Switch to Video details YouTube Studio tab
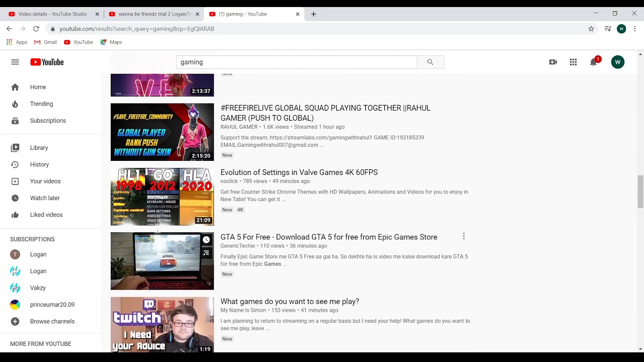644x362 pixels. (52, 14)
